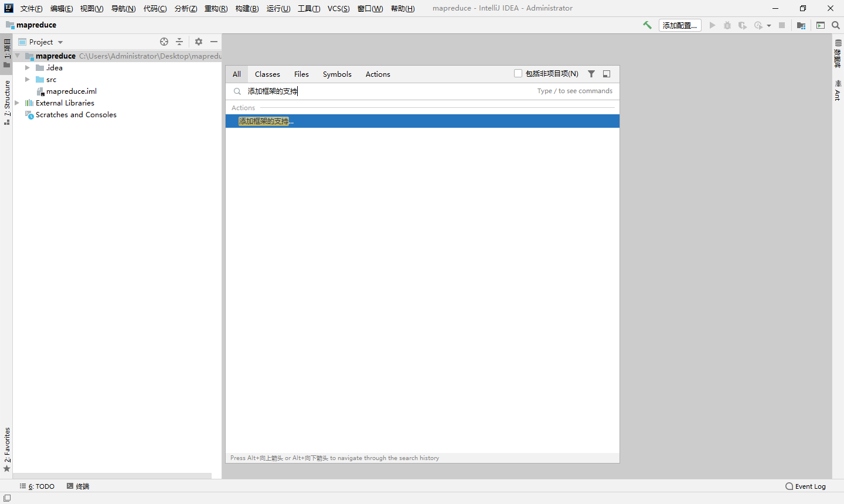This screenshot has height=504, width=844.
Task: Open the Database tool window on right edge
Action: click(x=838, y=55)
